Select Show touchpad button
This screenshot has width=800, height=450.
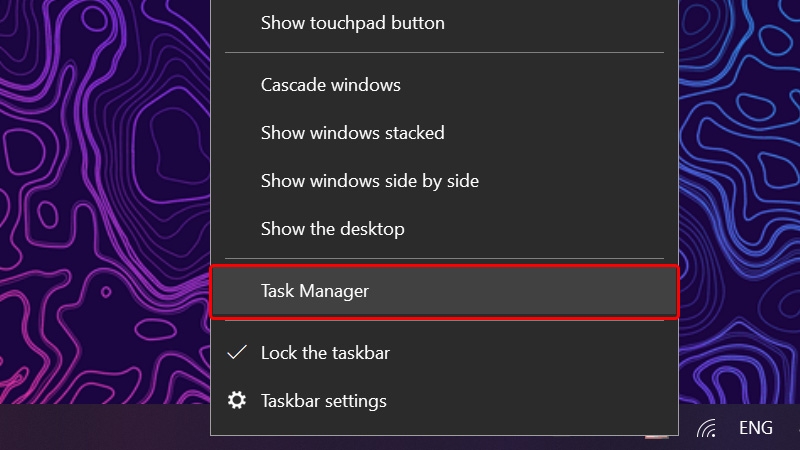click(444, 23)
